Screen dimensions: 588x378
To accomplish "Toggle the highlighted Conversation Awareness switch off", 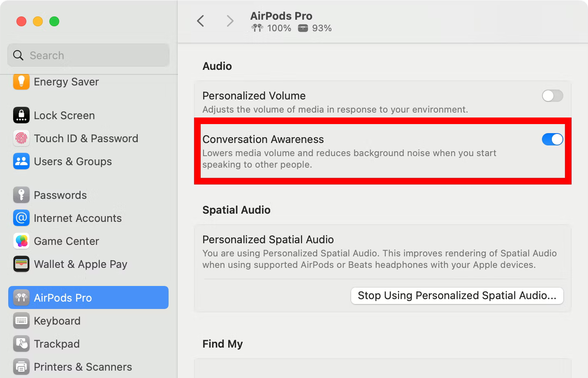I will click(x=552, y=139).
